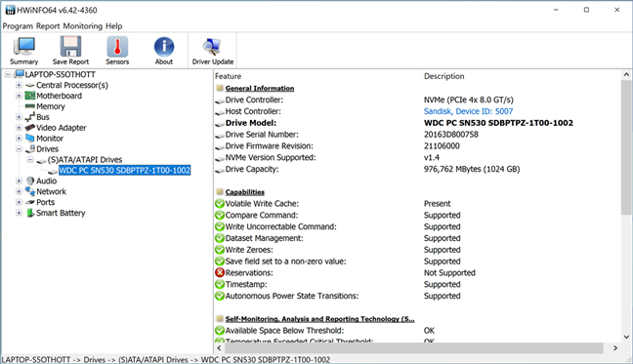
Task: Select the Dataset Management row
Action: [x=417, y=238]
